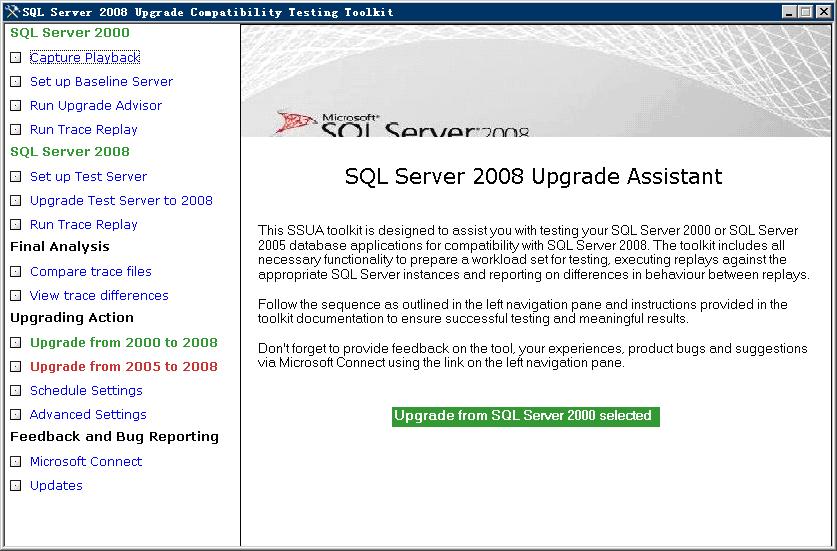Click bullet icon beside Upgrade from 2005 to 2008
The width and height of the screenshot is (837, 551).
pyautogui.click(x=16, y=367)
